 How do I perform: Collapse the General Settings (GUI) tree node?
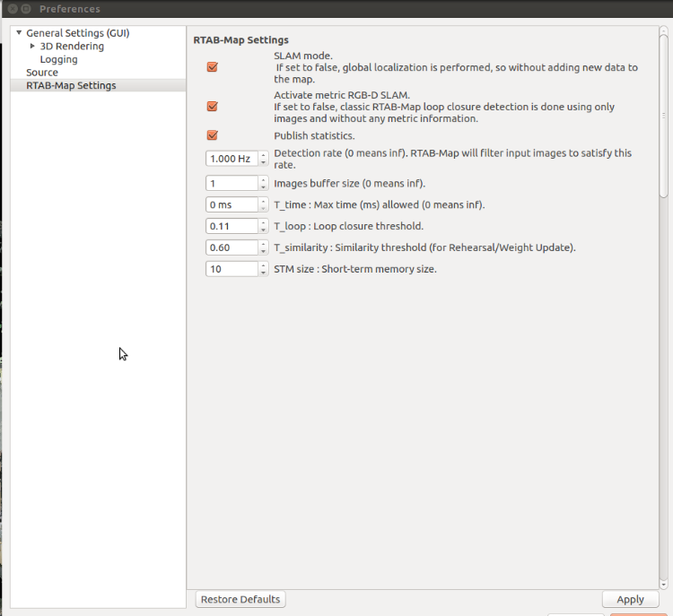[x=19, y=33]
